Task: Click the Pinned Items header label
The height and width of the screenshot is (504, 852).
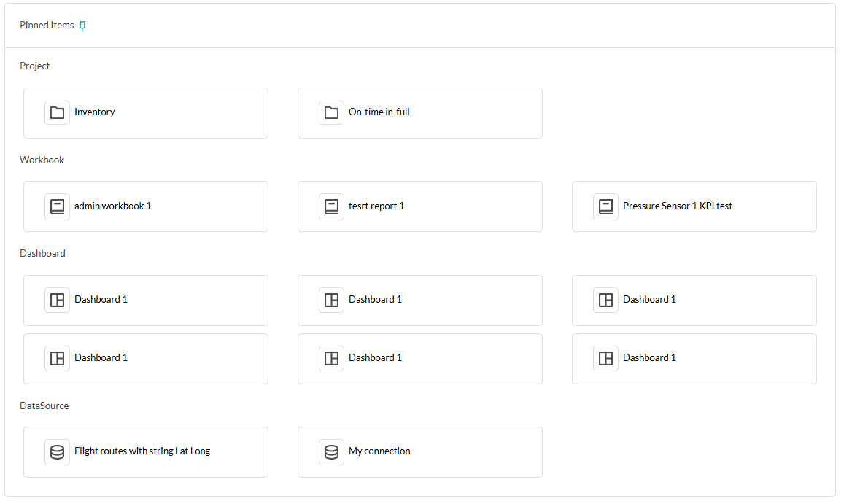Action: click(x=47, y=26)
